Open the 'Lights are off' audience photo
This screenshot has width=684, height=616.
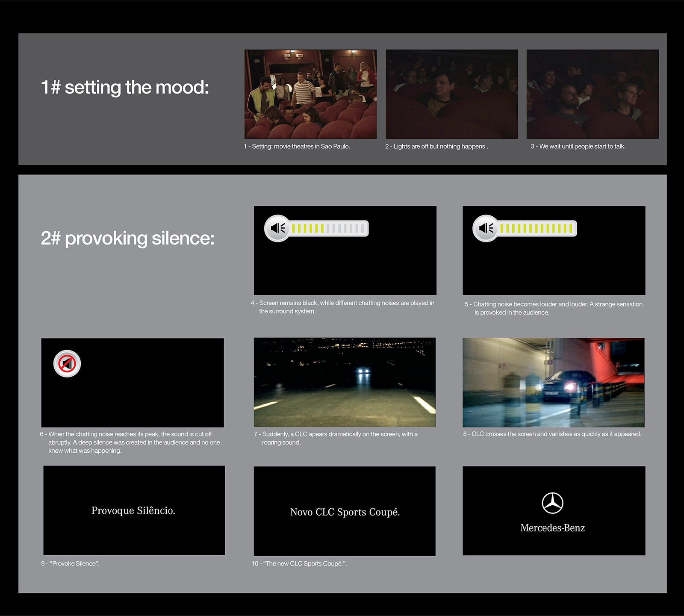(x=452, y=94)
